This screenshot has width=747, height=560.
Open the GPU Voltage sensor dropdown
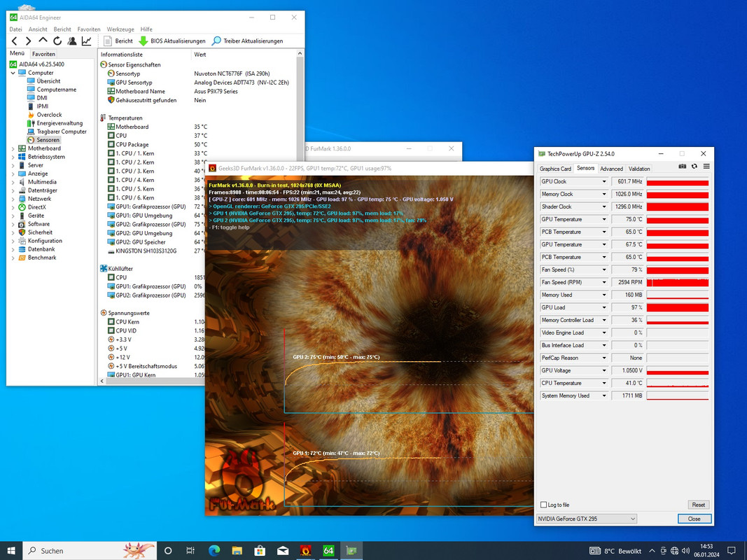604,370
